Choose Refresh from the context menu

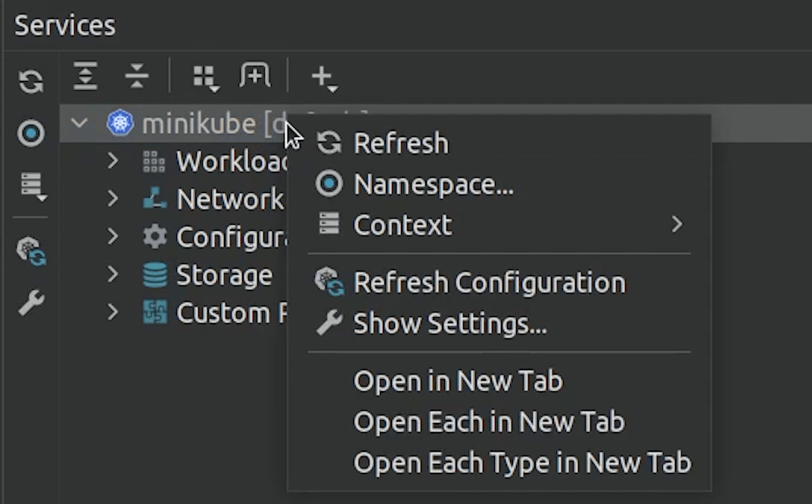[400, 143]
